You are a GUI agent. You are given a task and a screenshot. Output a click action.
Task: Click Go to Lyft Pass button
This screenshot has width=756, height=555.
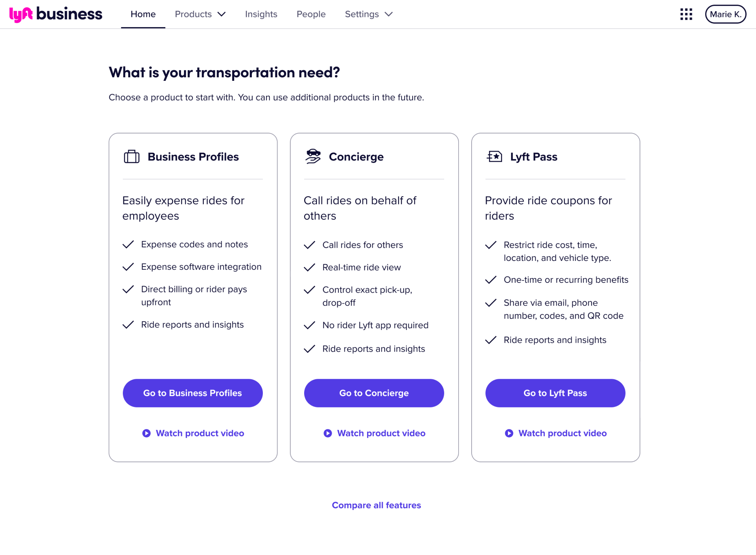click(x=555, y=393)
